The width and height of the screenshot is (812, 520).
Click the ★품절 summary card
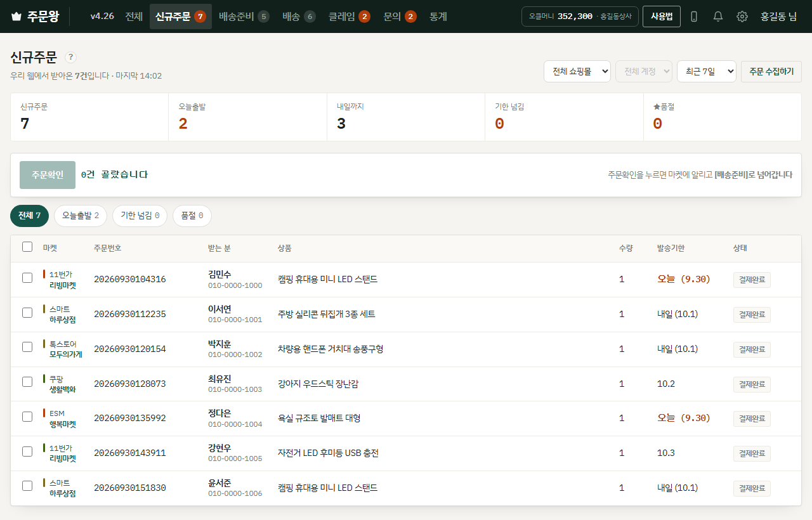coord(723,117)
